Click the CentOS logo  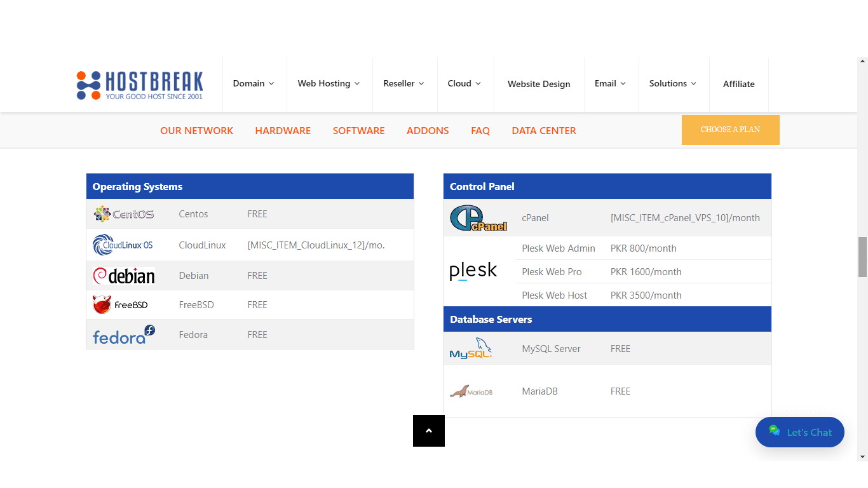[x=124, y=214]
